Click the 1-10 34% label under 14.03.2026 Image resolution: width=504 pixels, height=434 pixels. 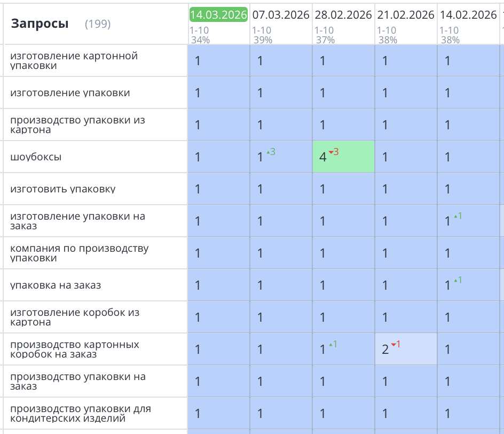(198, 34)
